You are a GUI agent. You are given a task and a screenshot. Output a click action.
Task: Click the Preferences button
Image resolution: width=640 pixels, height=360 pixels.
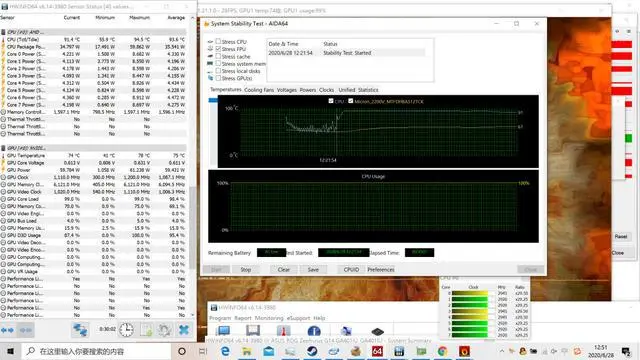click(x=380, y=269)
